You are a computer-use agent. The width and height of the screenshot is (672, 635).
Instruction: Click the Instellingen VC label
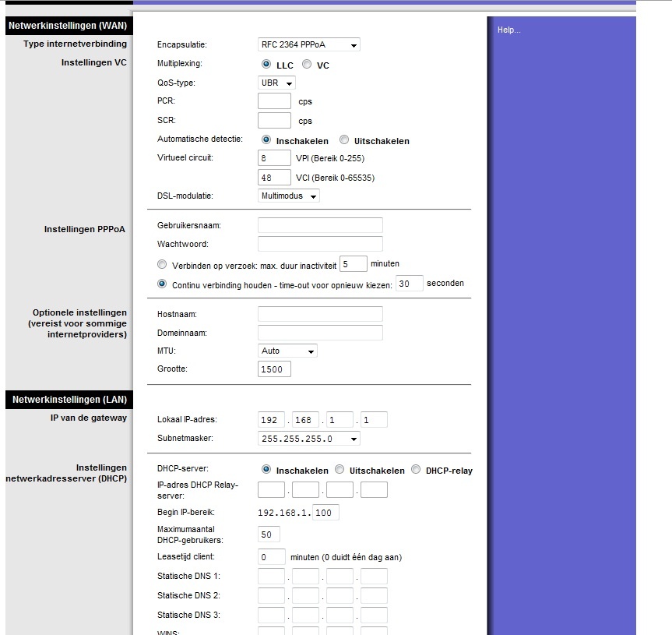coord(94,62)
